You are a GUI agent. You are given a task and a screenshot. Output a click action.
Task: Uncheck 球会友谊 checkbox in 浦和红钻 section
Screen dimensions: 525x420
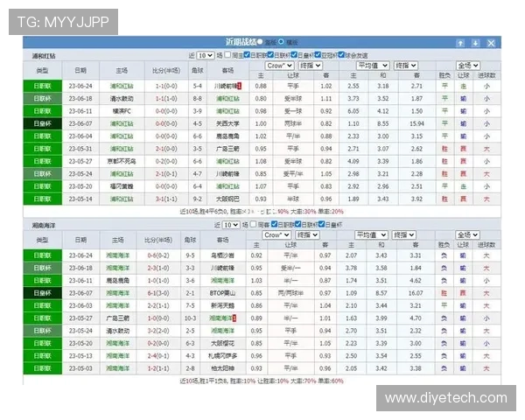coord(341,54)
